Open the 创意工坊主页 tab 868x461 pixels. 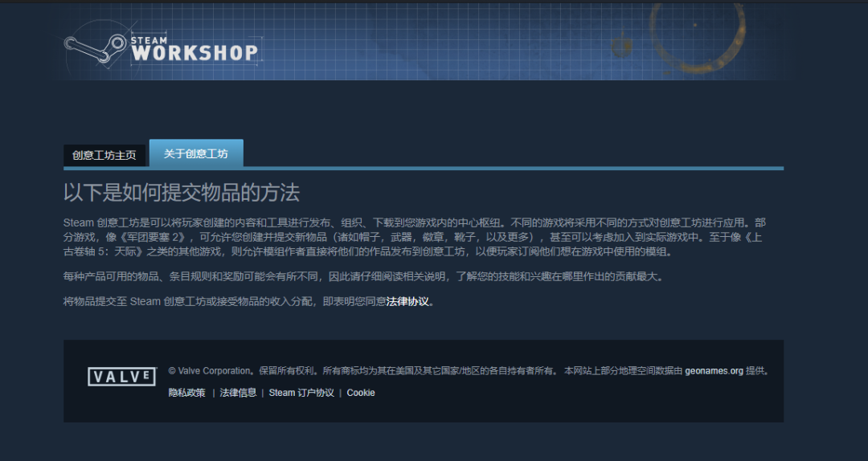[x=104, y=155]
